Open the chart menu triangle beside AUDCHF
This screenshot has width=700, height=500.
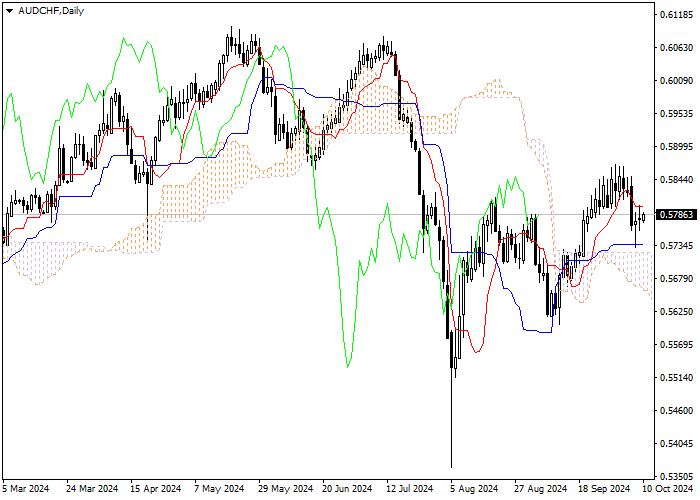pos(9,11)
